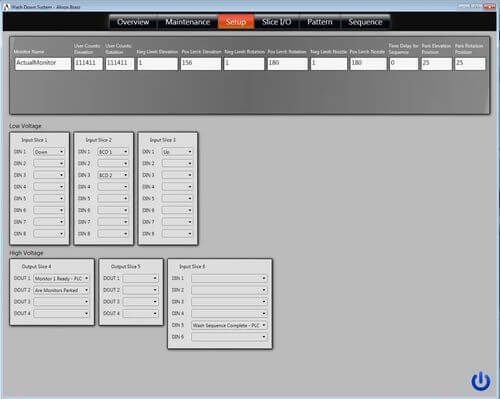Select the Setup tab
This screenshot has width=500, height=399.
236,22
